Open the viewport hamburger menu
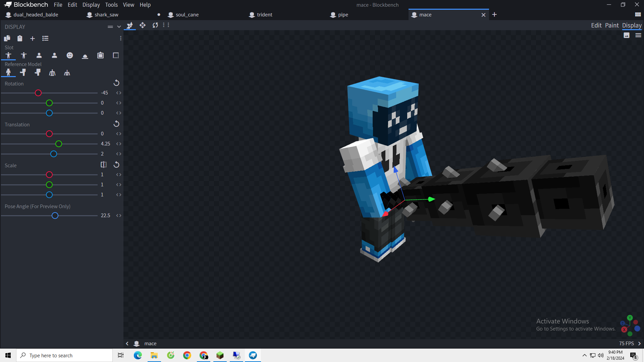The image size is (644, 362). (x=638, y=36)
